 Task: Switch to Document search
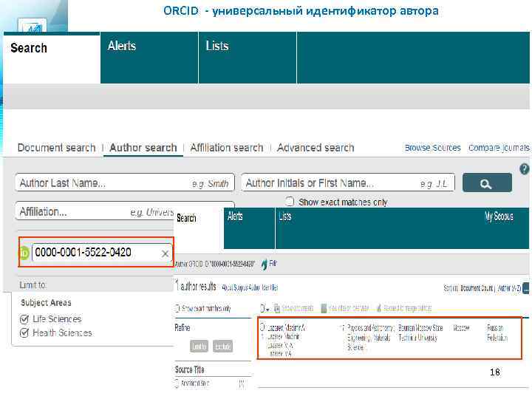tap(56, 148)
